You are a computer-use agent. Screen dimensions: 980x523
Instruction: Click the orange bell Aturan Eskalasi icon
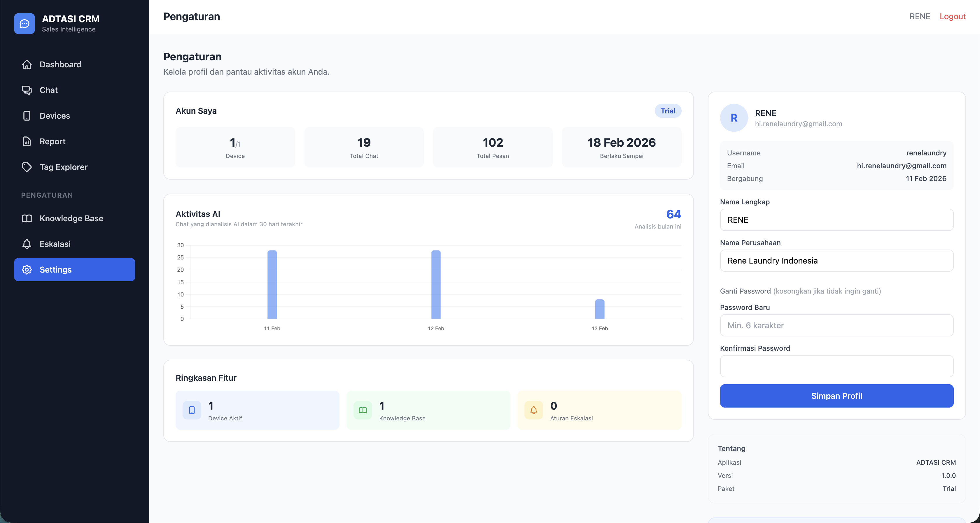(533, 410)
